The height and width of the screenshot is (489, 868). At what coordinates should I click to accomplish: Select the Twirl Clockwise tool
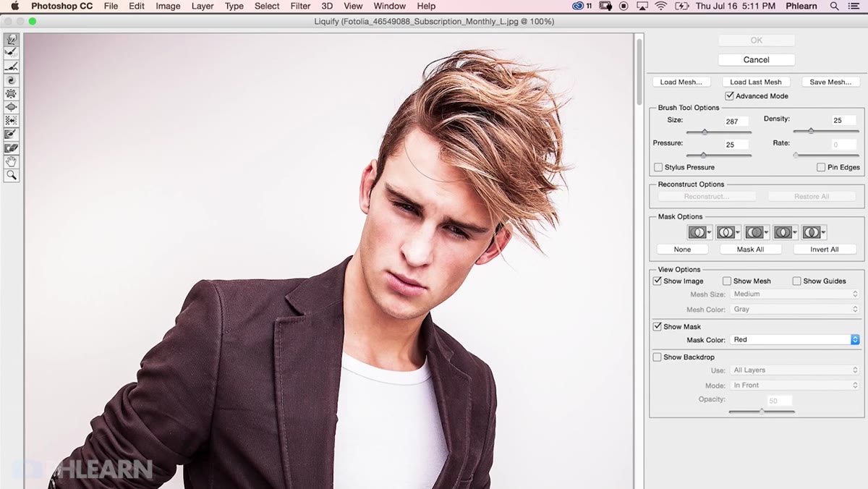tap(12, 80)
